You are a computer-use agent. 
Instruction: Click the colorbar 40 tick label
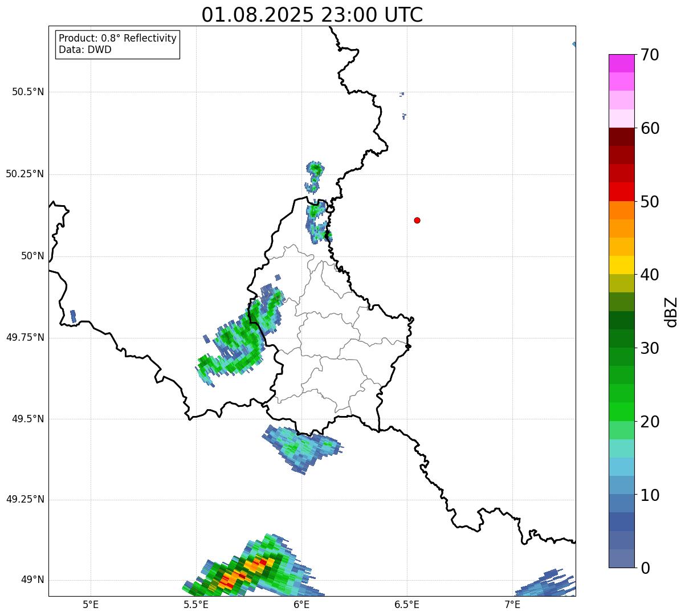pyautogui.click(x=650, y=275)
